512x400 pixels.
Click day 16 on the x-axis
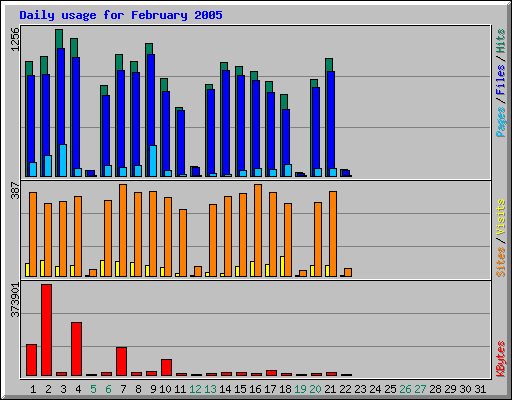click(x=255, y=389)
